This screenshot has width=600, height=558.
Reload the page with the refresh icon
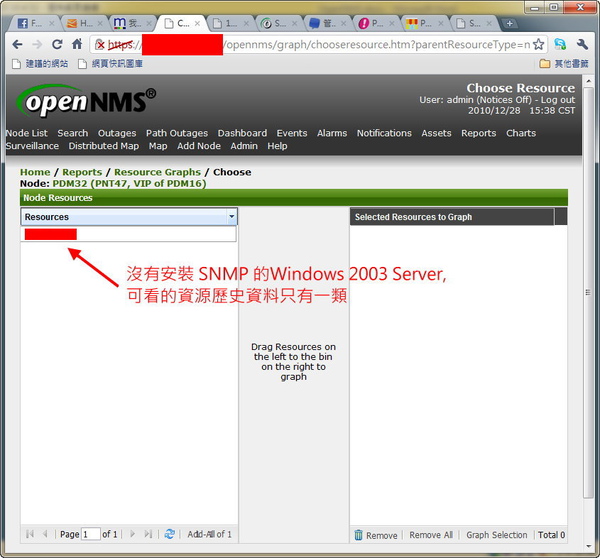coord(57,44)
